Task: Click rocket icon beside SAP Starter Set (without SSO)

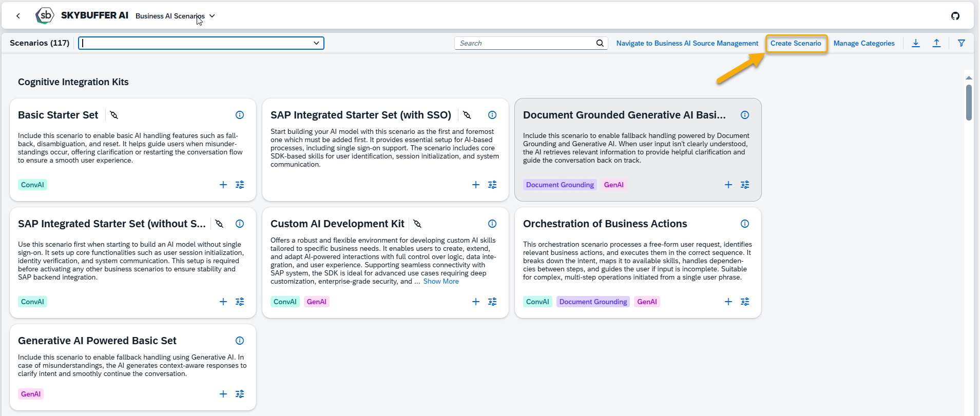Action: (219, 224)
